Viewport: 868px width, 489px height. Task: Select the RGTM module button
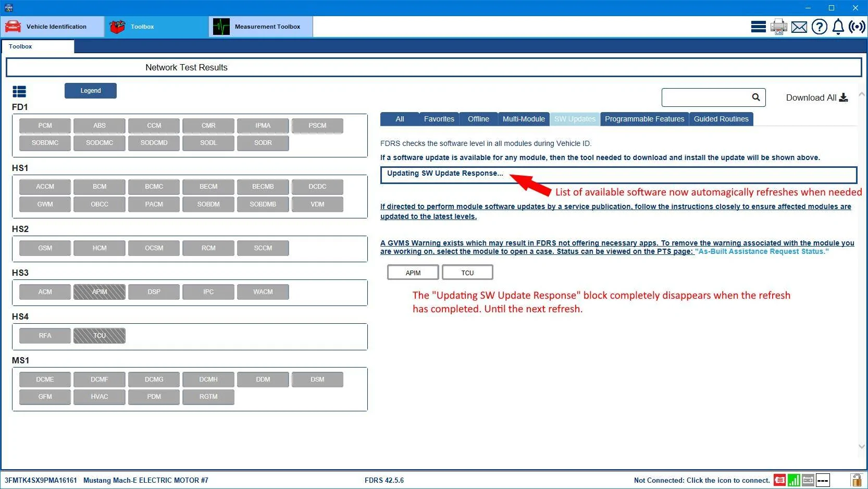[208, 397]
